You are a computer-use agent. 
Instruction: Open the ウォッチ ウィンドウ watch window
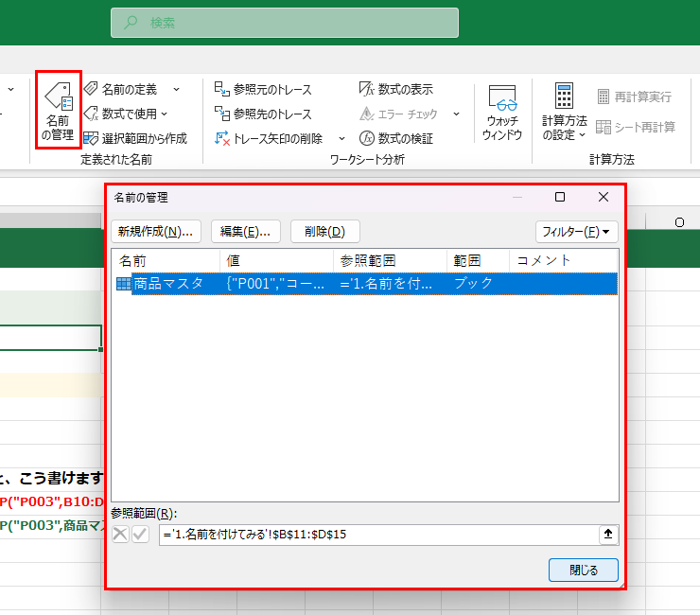pos(502,113)
